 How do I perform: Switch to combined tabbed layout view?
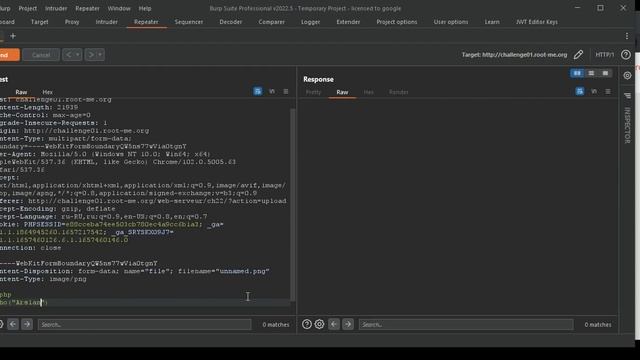coord(605,73)
